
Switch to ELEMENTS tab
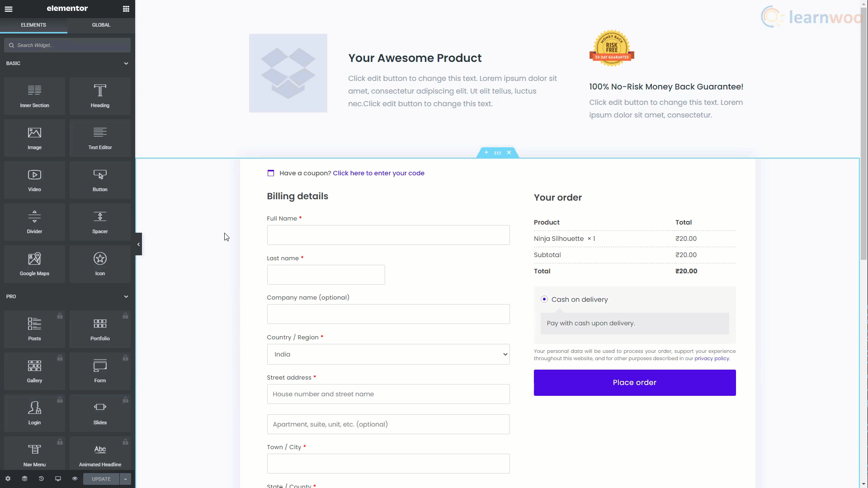33,24
